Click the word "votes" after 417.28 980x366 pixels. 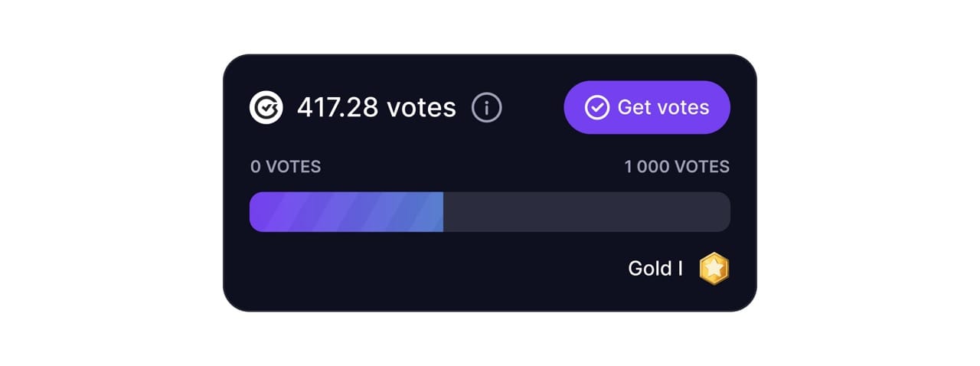[421, 108]
